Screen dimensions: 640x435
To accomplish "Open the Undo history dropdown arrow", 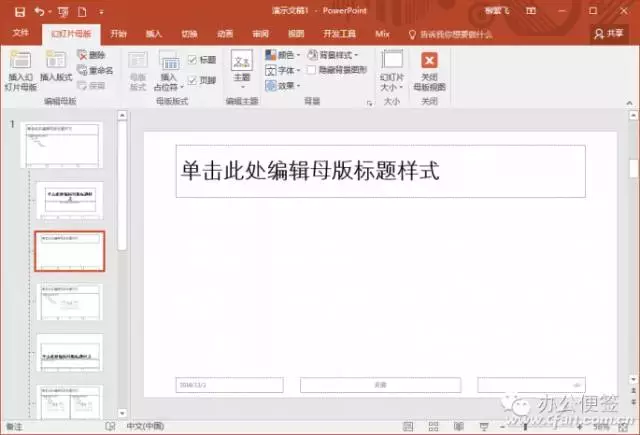I will [x=50, y=12].
